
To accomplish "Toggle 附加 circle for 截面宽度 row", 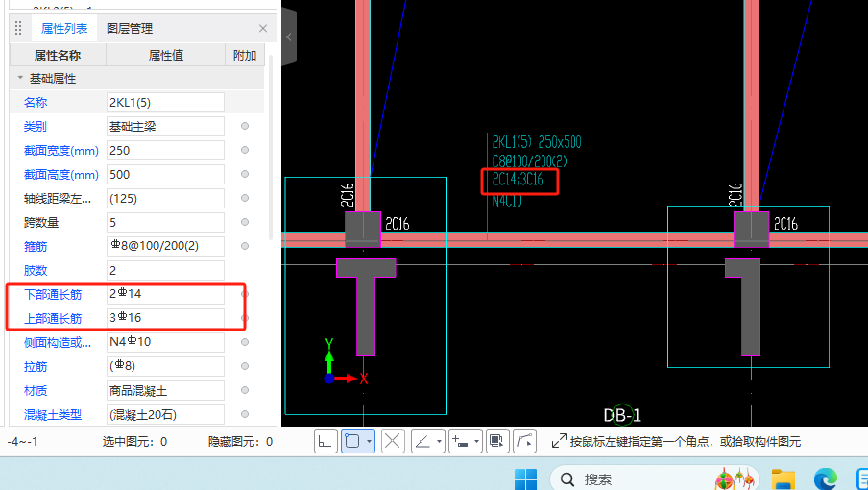I will [245, 150].
